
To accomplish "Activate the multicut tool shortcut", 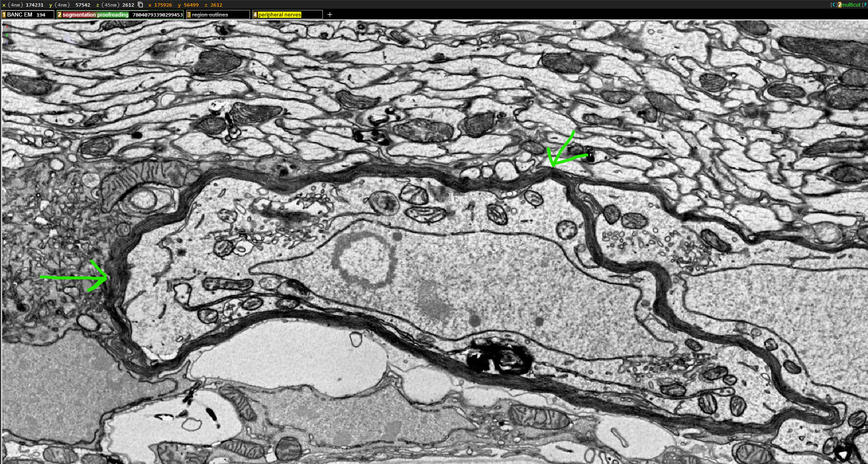I will 851,5.
